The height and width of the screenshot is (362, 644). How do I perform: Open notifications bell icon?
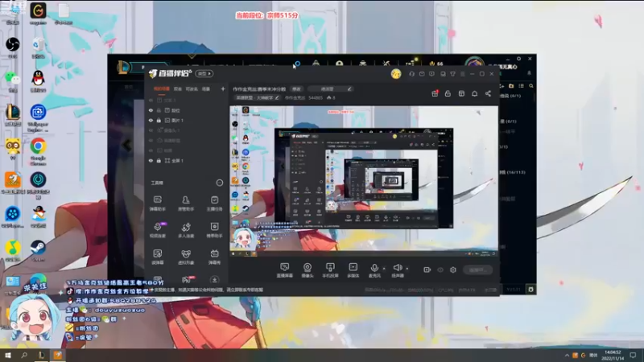[x=474, y=93]
